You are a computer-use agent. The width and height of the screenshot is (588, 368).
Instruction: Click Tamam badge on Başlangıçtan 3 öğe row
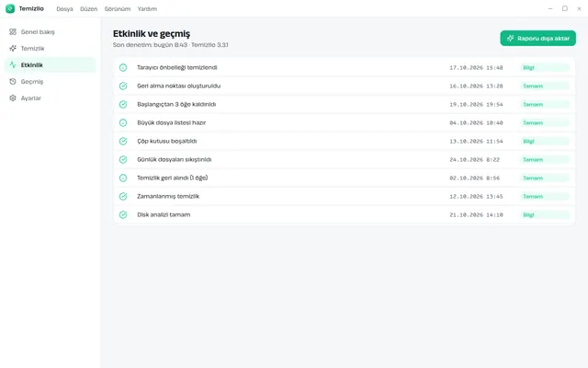[545, 104]
